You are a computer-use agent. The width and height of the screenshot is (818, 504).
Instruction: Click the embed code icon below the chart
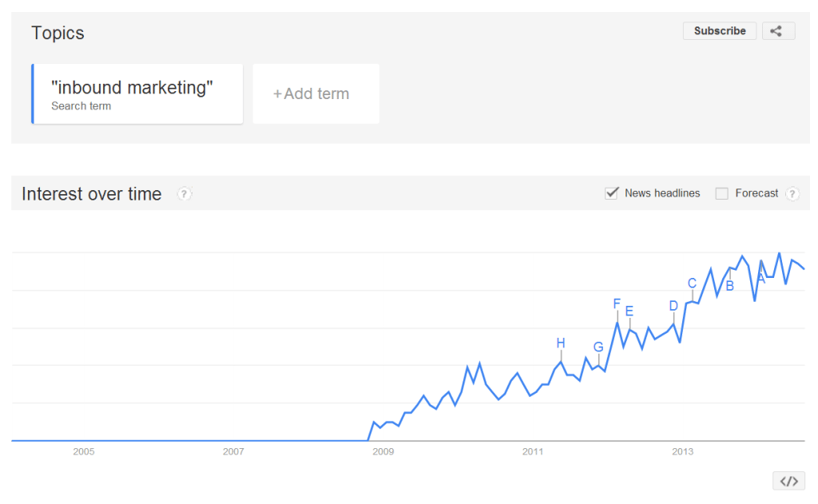pos(789,480)
